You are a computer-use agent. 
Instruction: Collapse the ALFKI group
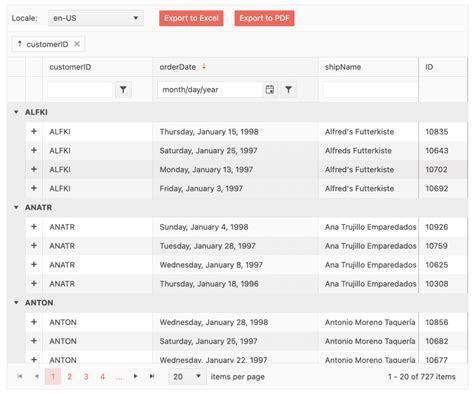click(x=16, y=112)
